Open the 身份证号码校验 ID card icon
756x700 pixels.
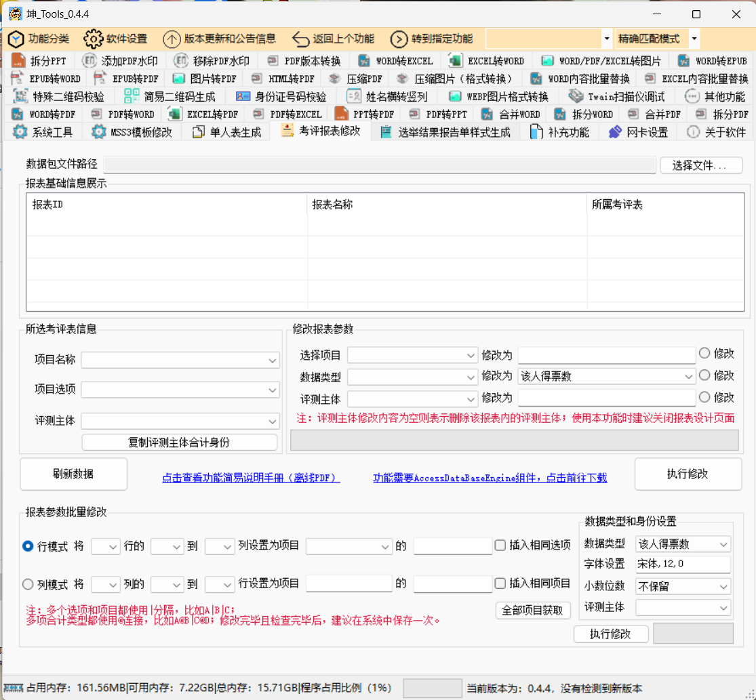tap(243, 96)
